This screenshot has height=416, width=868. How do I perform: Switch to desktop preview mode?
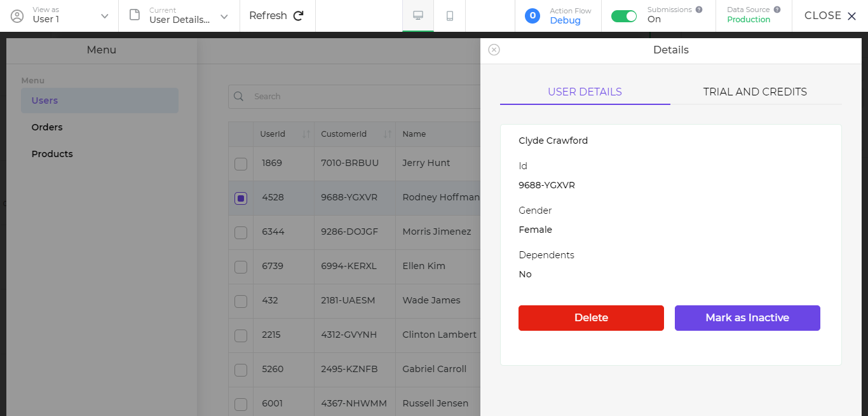(417, 16)
